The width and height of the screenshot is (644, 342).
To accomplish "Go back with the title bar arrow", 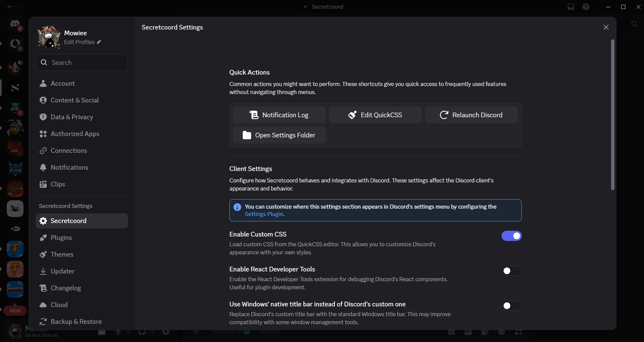I will click(x=10, y=7).
